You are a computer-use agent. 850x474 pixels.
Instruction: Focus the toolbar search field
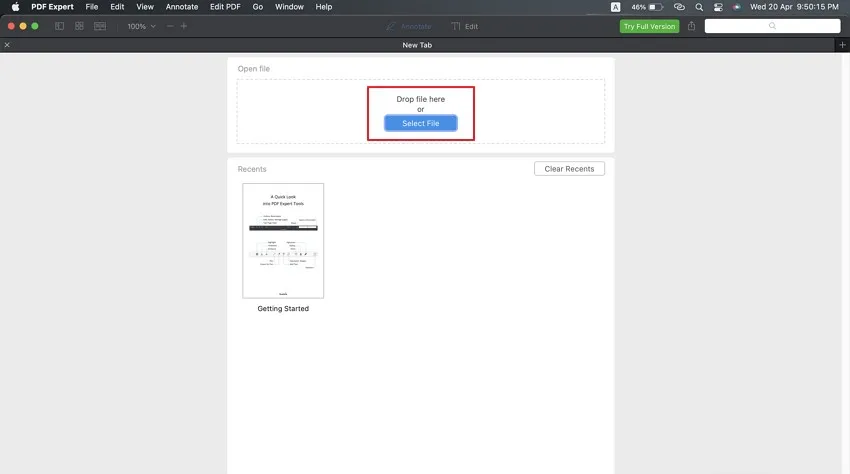772,26
